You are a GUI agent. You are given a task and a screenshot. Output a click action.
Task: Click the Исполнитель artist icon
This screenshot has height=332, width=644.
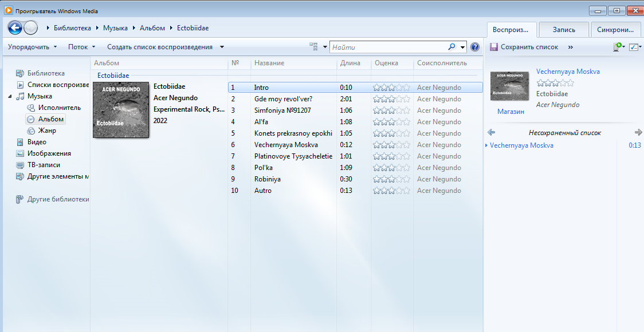pyautogui.click(x=31, y=108)
